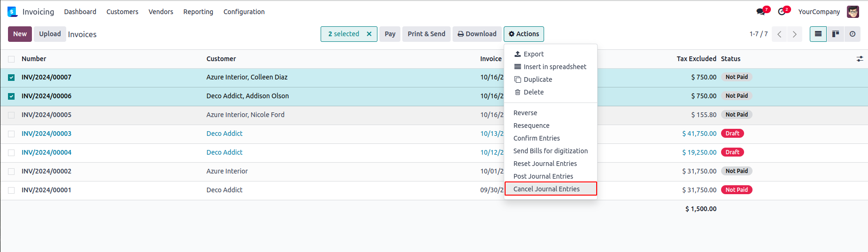This screenshot has height=252, width=868.
Task: Uncheck invoice INV/2024/00007 checkbox
Action: [11, 78]
